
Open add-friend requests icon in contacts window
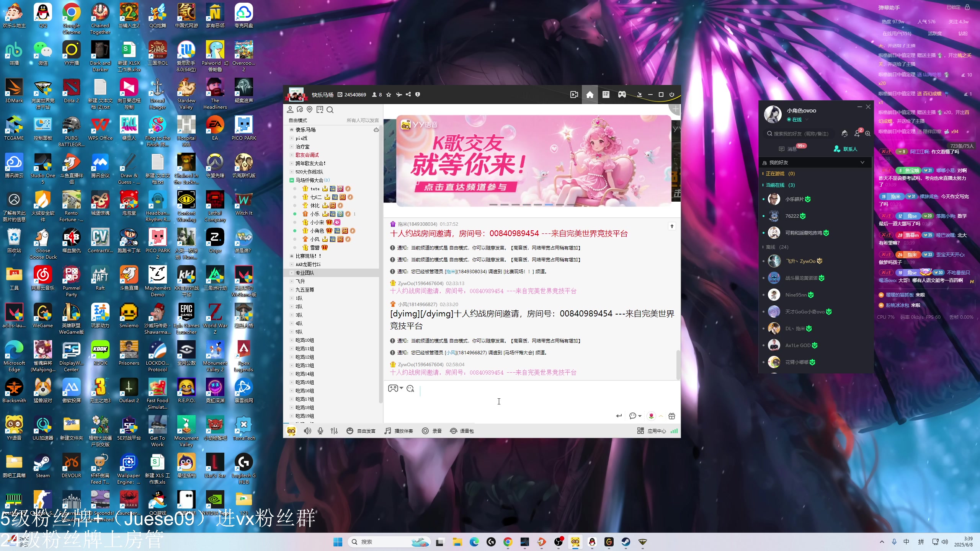coord(857,133)
